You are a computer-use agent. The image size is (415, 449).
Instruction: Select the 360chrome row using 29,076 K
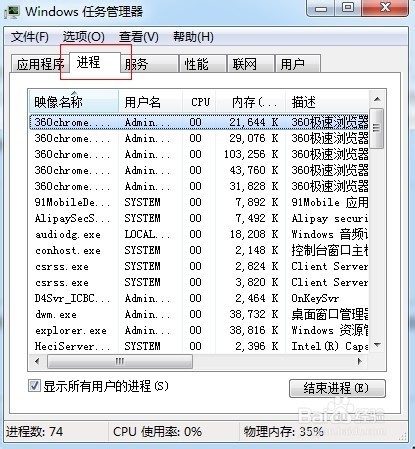199,138
